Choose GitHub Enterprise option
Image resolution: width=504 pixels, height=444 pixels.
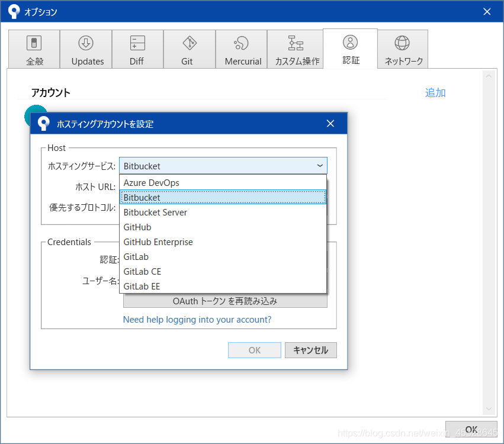pos(223,242)
